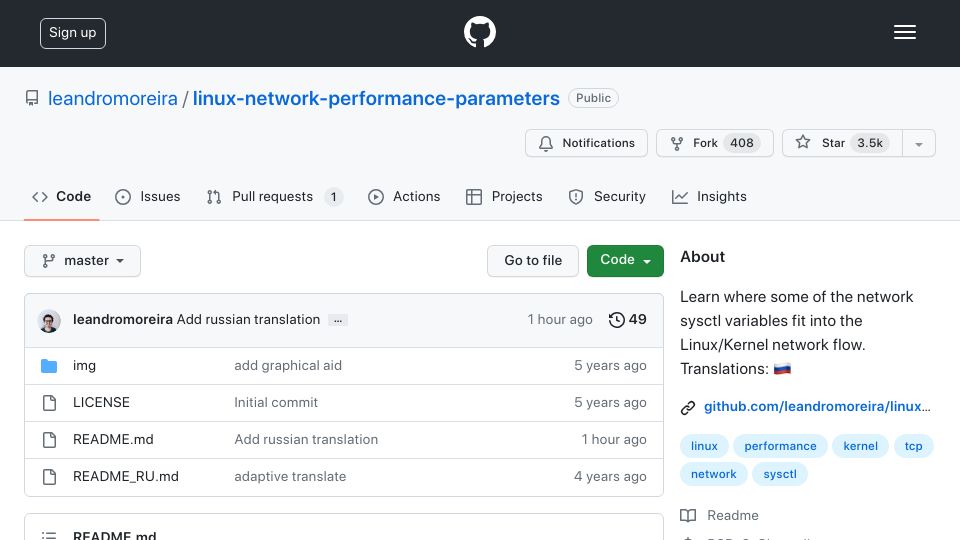This screenshot has height=540, width=960.
Task: Click the "1 hour ago" commit timestamp
Action: tap(560, 320)
